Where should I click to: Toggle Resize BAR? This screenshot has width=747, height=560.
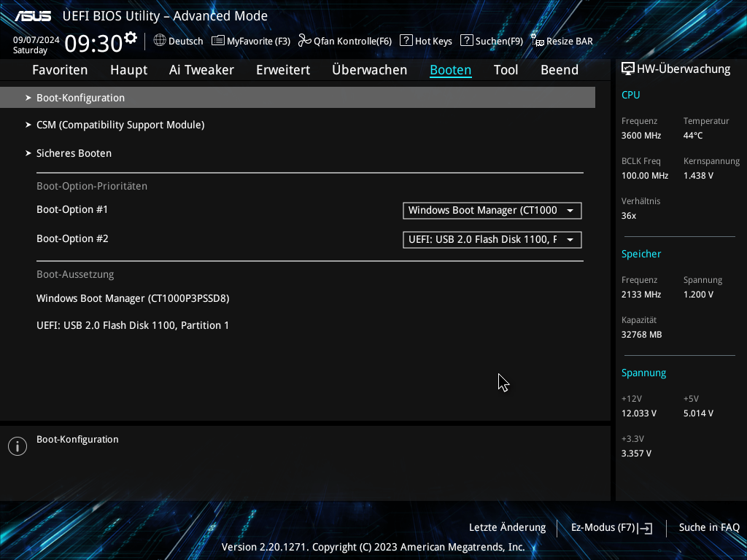point(562,41)
